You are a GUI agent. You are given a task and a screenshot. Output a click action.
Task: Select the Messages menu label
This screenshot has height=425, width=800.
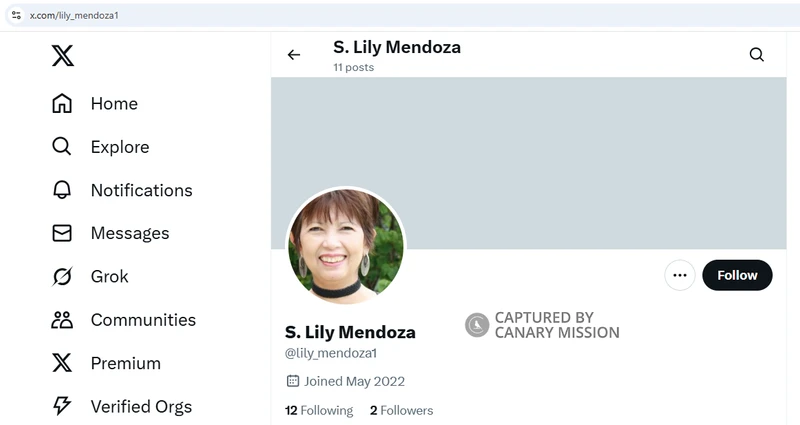[x=130, y=233]
